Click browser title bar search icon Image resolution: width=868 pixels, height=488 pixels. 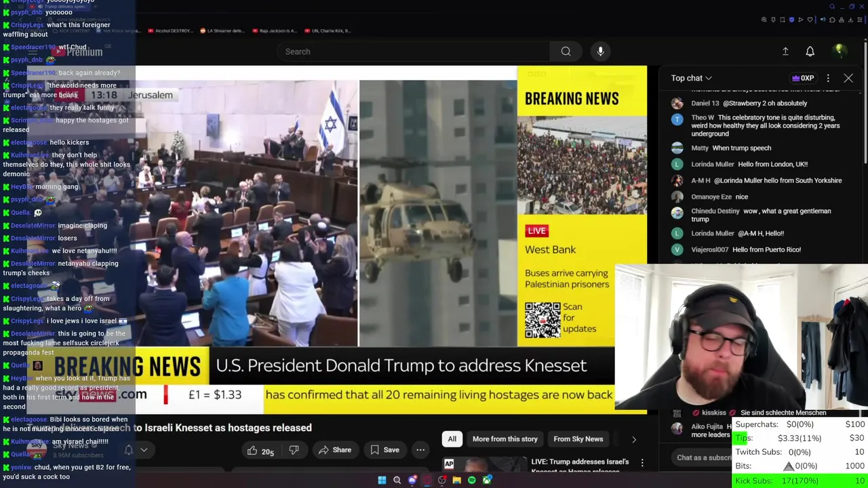[x=832, y=6]
